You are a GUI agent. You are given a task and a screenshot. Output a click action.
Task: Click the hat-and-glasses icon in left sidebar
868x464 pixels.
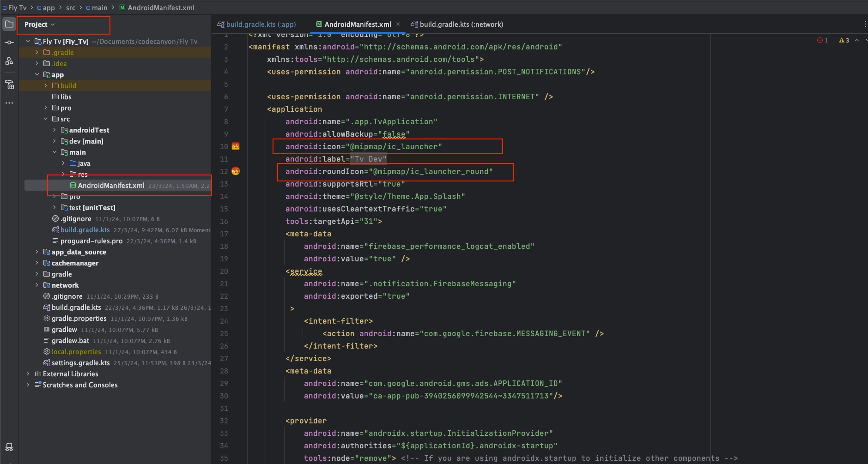coord(9,447)
